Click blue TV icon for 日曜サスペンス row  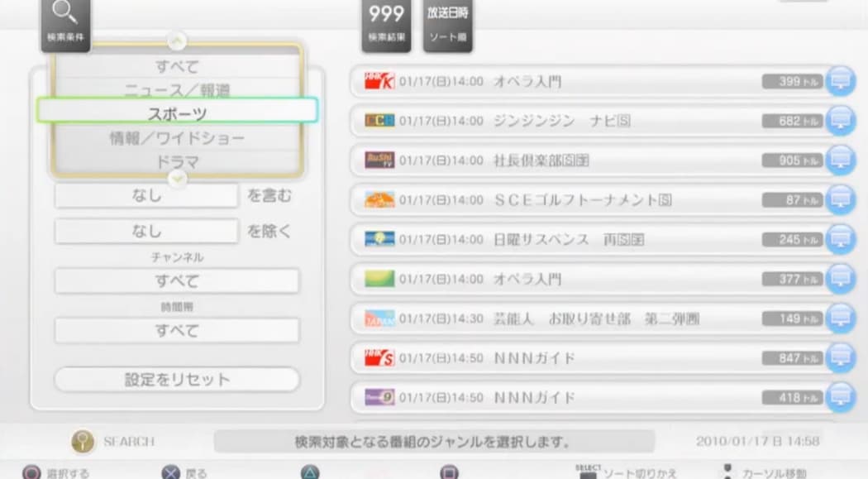(840, 239)
